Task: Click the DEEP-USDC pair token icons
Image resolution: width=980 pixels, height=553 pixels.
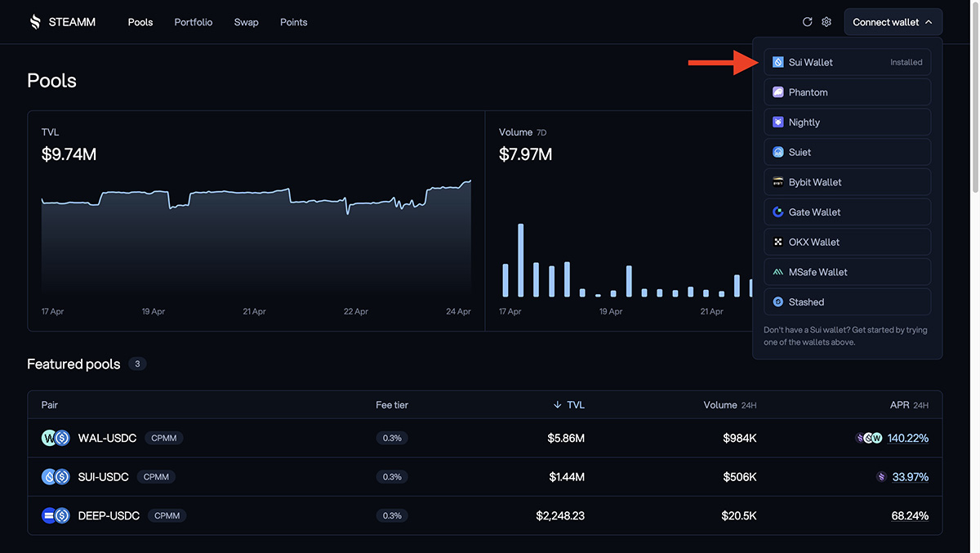Action: click(56, 515)
